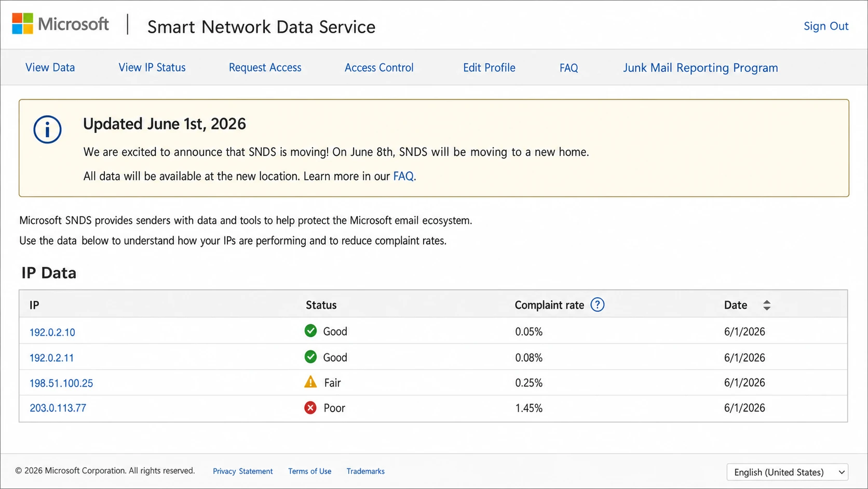The image size is (868, 489).
Task: Open Junk Mail Reporting Program
Action: point(700,68)
